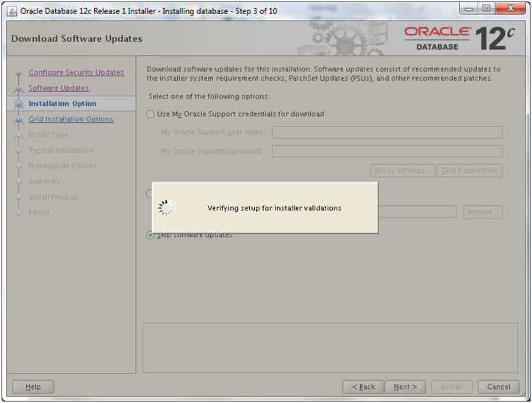
Task: Cancel the installation
Action: coord(498,387)
